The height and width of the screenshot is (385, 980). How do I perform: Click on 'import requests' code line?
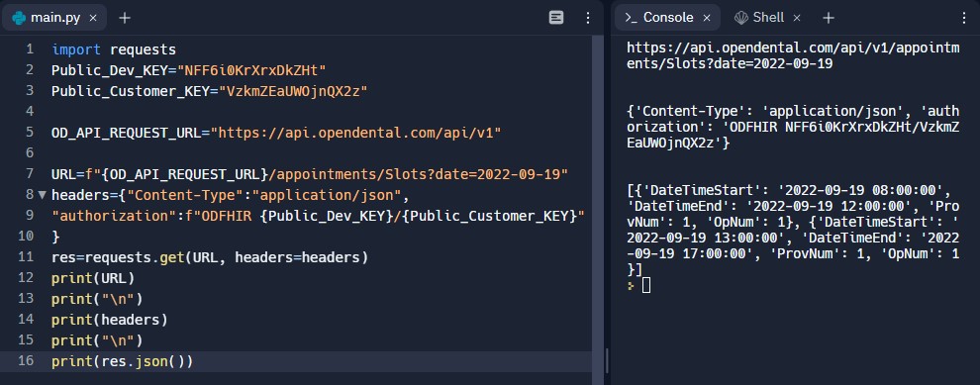point(114,49)
